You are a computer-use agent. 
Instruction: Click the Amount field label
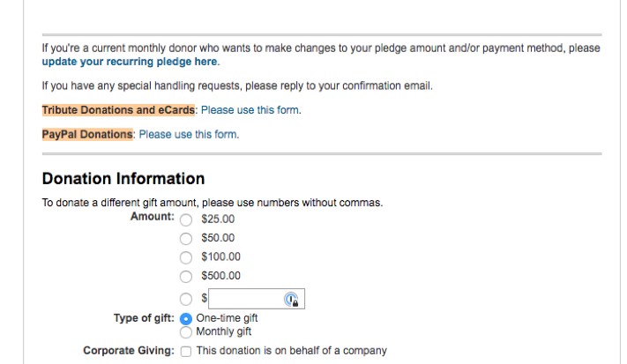152,217
